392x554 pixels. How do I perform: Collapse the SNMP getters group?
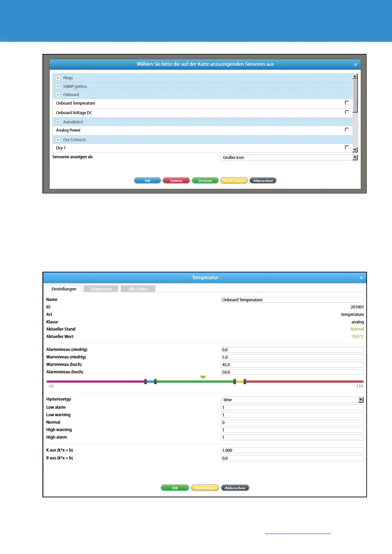coord(58,86)
